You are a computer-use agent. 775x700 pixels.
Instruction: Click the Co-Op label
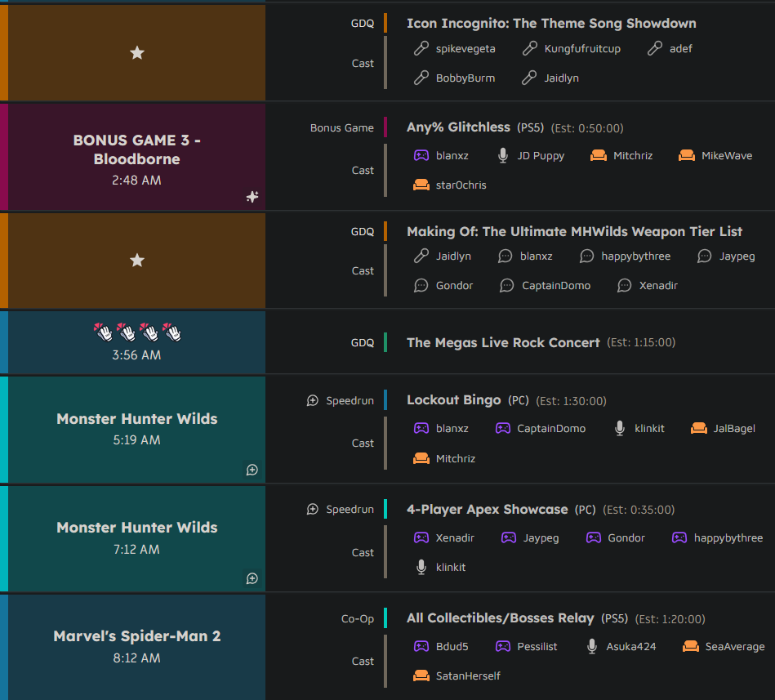click(358, 619)
